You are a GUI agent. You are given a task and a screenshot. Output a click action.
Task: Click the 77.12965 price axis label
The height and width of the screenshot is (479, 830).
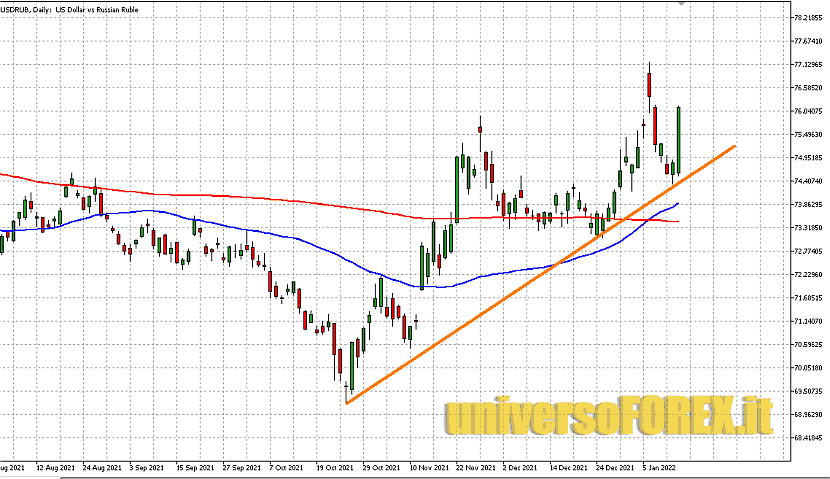pyautogui.click(x=808, y=65)
